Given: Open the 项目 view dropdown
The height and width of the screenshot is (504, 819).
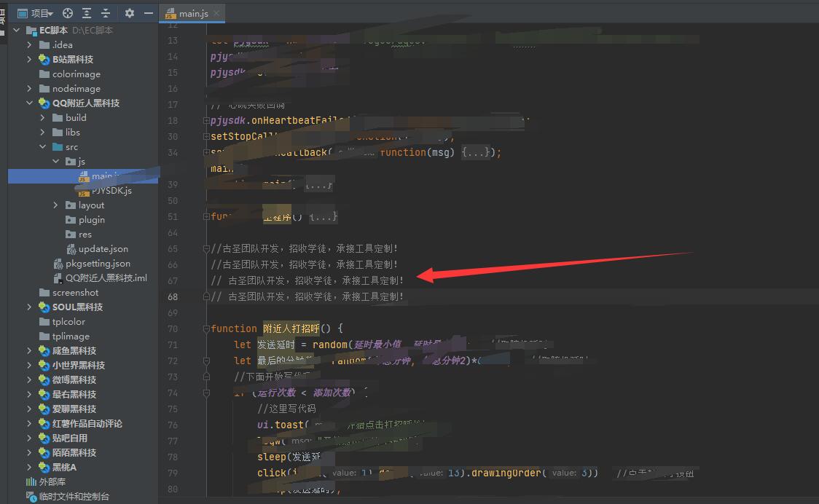Looking at the screenshot, I should [x=41, y=13].
